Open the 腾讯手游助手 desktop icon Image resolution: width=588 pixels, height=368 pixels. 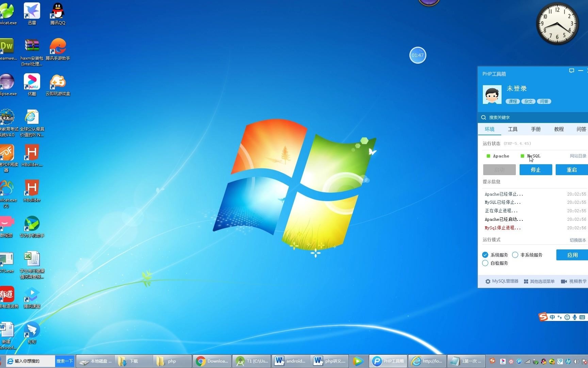pyautogui.click(x=58, y=49)
